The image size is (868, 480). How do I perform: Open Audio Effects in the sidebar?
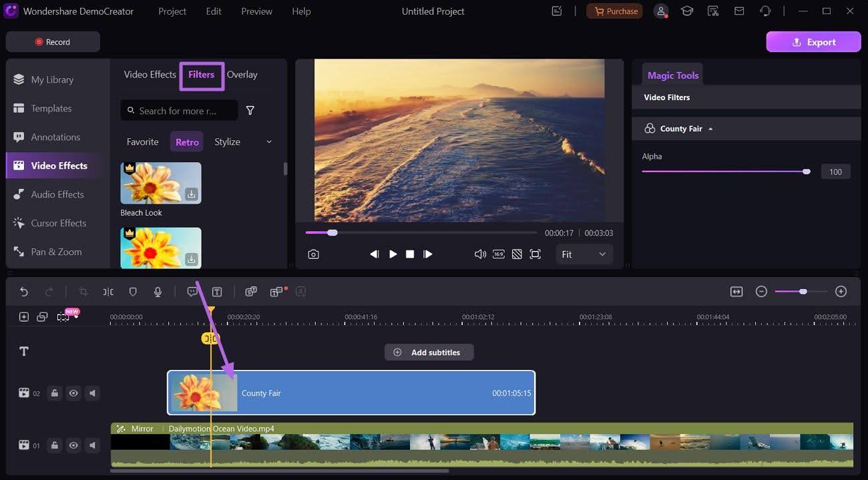[58, 194]
